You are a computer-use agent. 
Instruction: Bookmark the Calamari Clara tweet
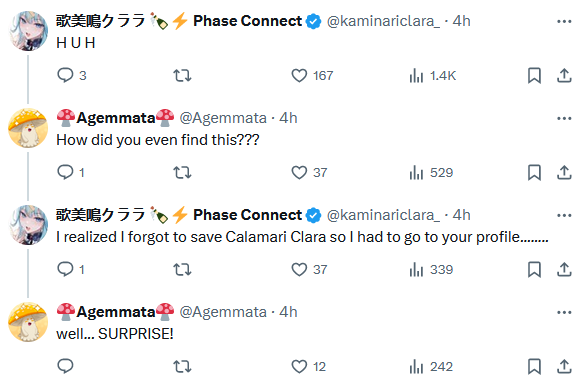point(534,270)
